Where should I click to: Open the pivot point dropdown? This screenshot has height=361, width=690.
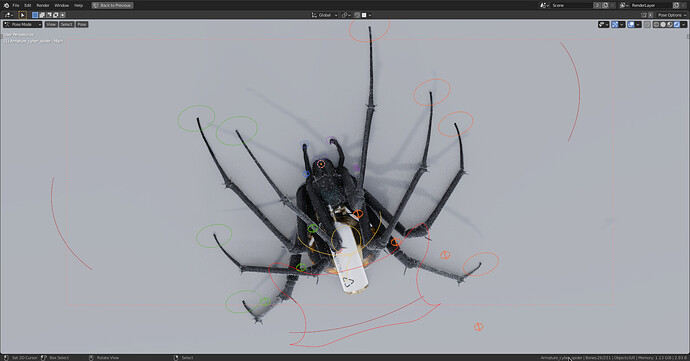click(x=346, y=15)
